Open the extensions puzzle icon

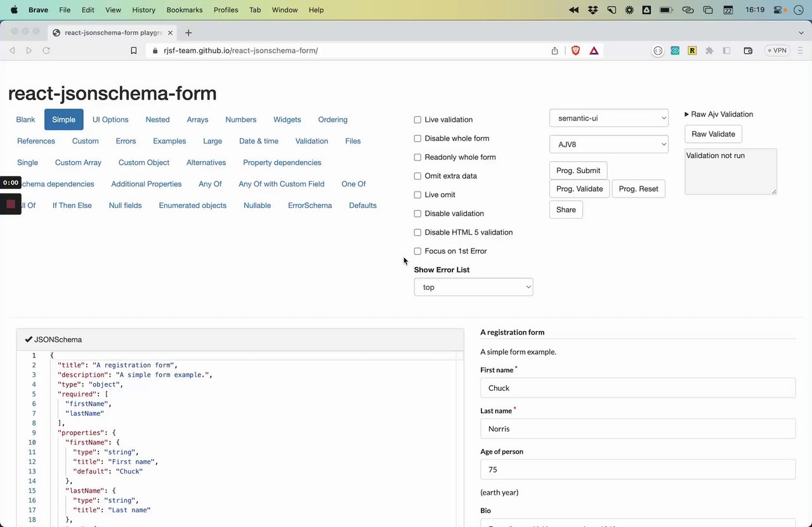click(x=709, y=51)
